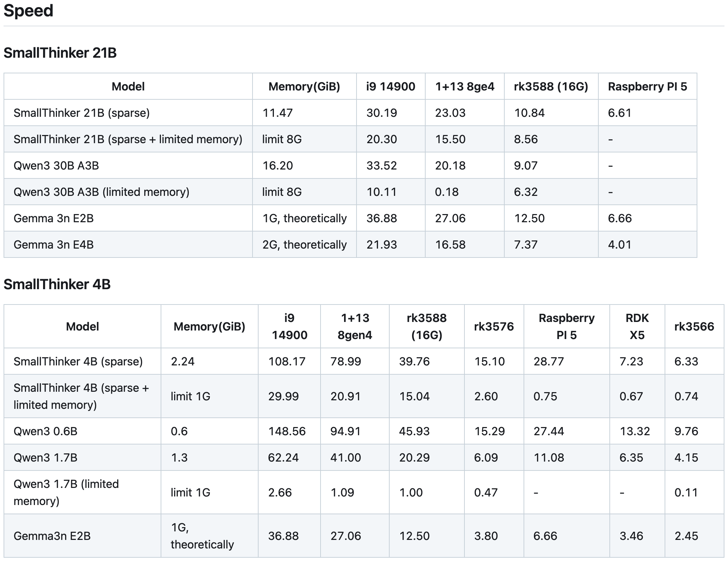Click the Raspberry PI 5 header in the first table
Image resolution: width=728 pixels, height=562 pixels.
[647, 87]
